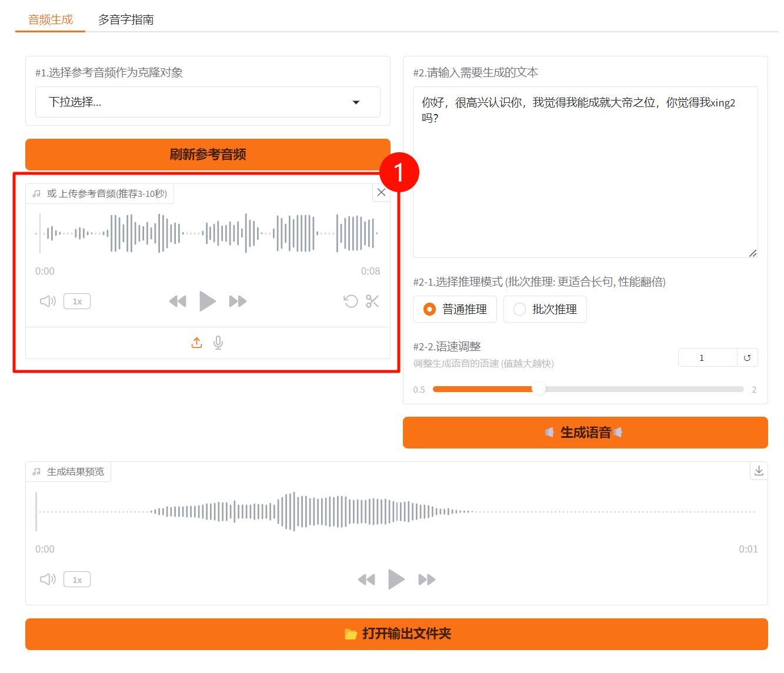Screen dimensions: 784x673
Task: Reset reference audio with the undo icon
Action: pos(351,301)
